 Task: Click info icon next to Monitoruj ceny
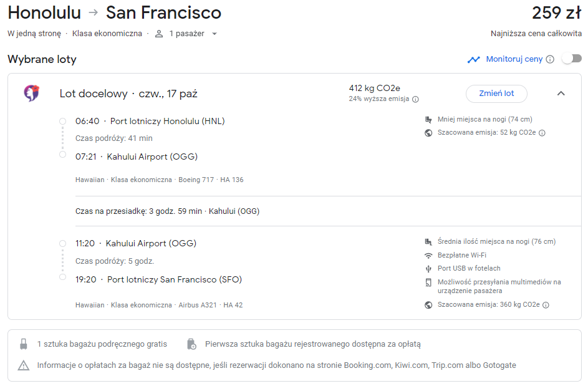[550, 59]
